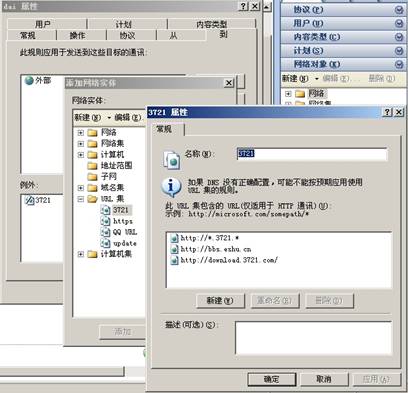Collapse the URL 集 tree node
The width and height of the screenshot is (408, 393).
click(81, 199)
